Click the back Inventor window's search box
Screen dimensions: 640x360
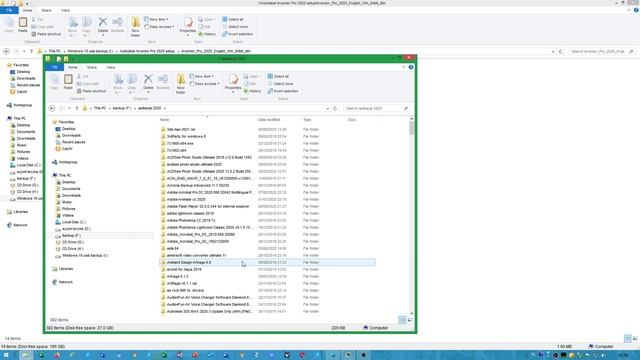(x=602, y=51)
